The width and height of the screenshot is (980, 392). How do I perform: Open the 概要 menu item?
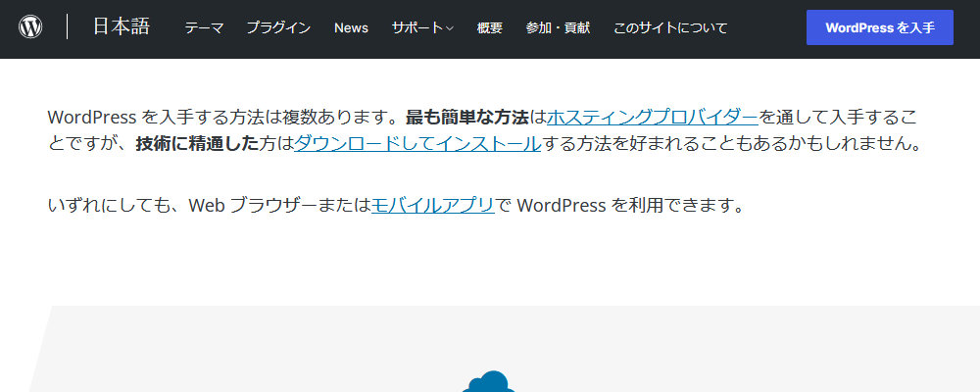click(489, 27)
